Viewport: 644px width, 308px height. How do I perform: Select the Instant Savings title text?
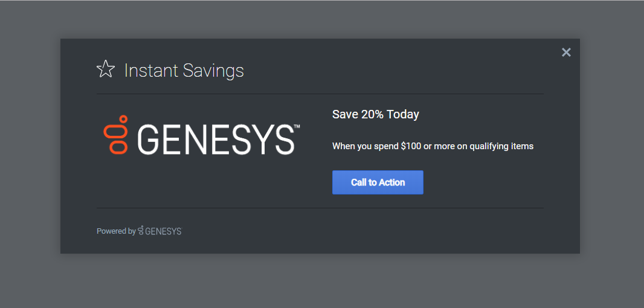pyautogui.click(x=184, y=71)
